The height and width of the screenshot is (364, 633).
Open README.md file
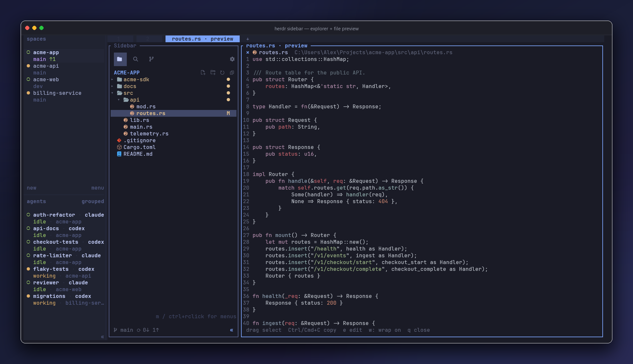(138, 154)
